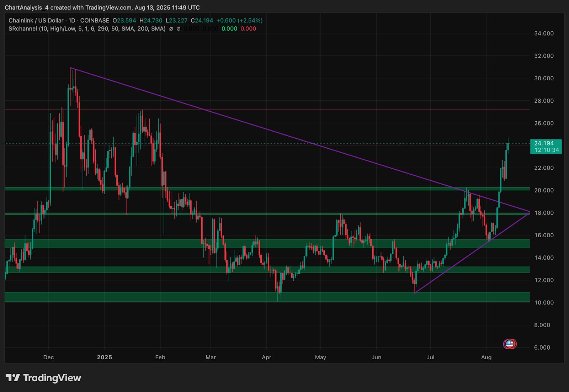Click the 2025 label on the date axis
The image size is (569, 392).
click(104, 357)
